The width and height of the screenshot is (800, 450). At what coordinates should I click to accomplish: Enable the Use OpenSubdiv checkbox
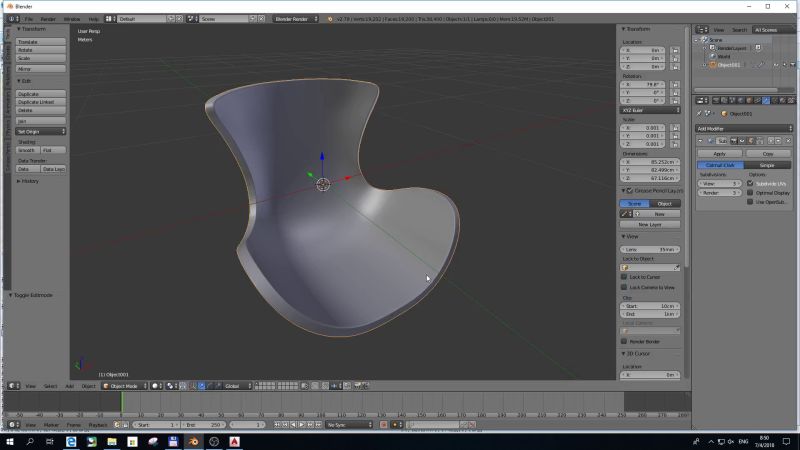tap(750, 202)
